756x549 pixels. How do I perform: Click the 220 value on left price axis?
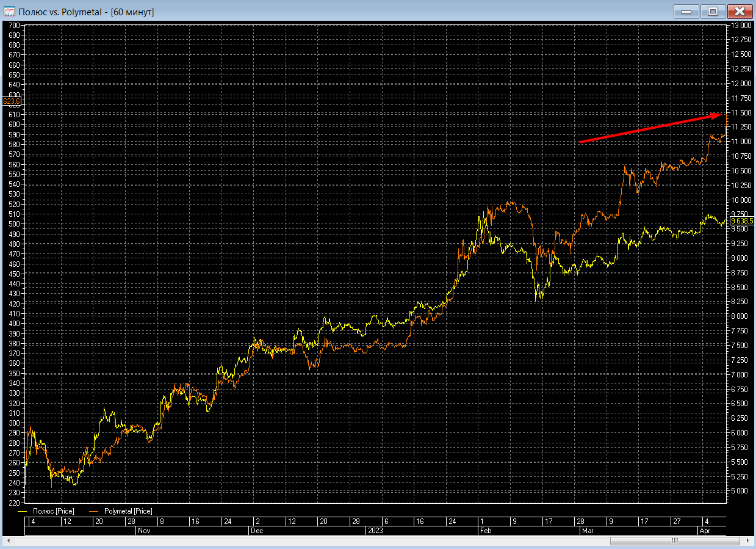(x=14, y=502)
